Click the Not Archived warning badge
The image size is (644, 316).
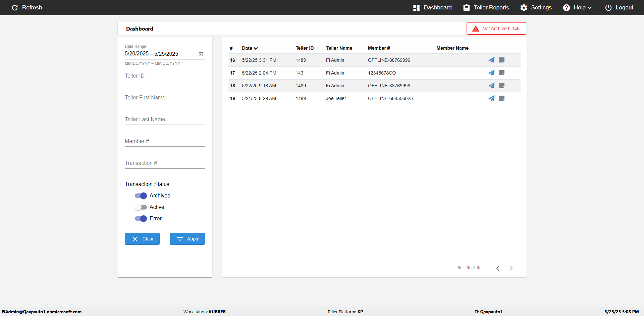click(x=496, y=29)
